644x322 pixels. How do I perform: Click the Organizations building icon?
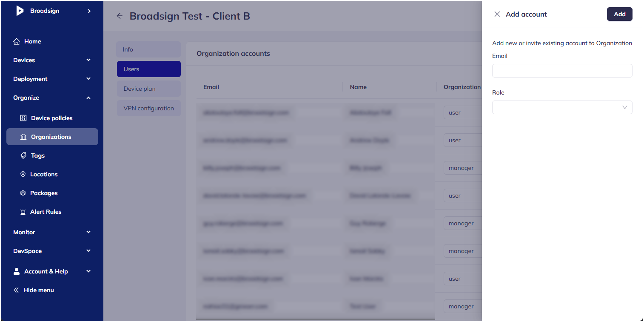coord(23,137)
